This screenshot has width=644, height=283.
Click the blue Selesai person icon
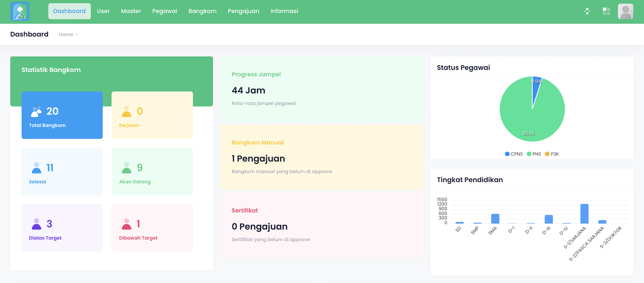tap(37, 168)
